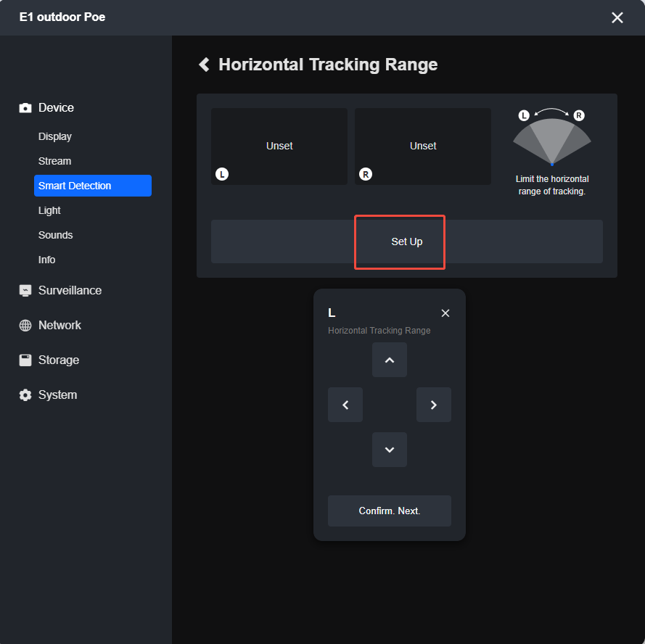
Task: Click the R badge in right preview
Action: click(366, 174)
